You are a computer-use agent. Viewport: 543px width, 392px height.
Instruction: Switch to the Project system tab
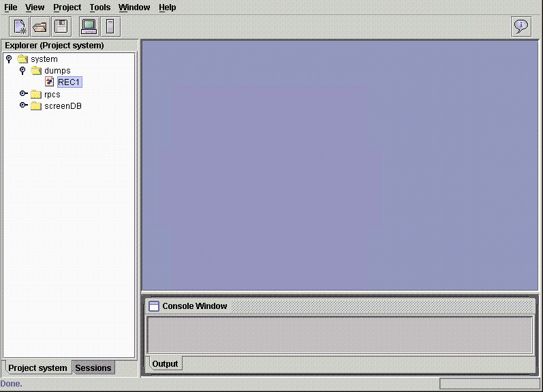37,367
